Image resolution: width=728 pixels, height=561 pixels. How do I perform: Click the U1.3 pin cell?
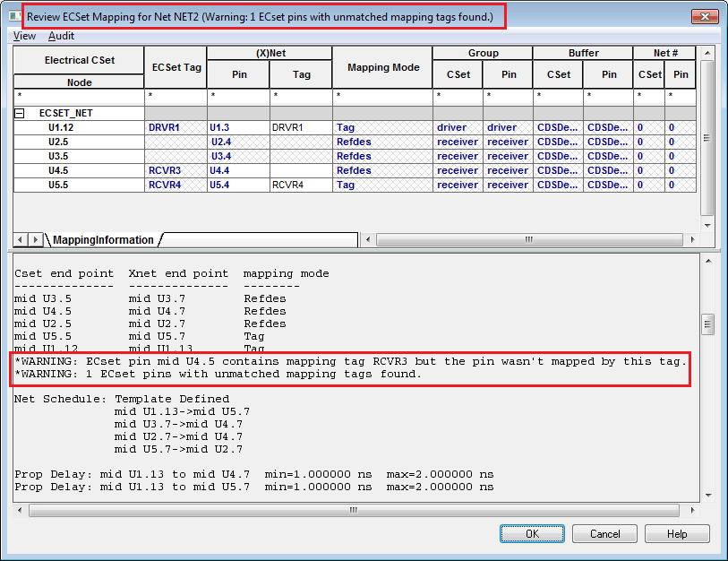point(239,127)
